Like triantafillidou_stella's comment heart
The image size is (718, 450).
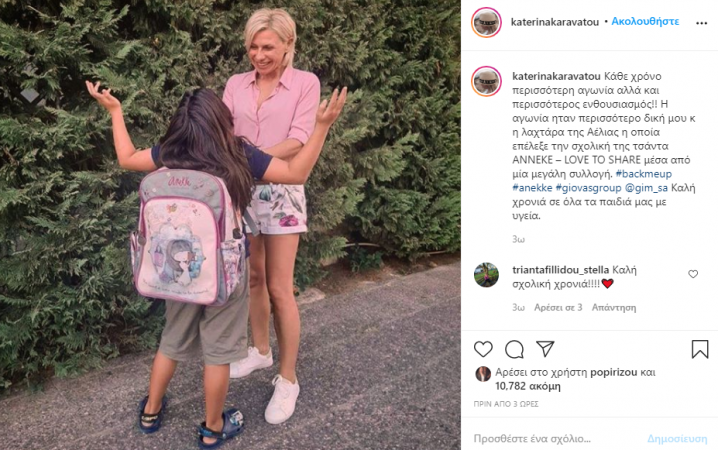click(x=693, y=274)
